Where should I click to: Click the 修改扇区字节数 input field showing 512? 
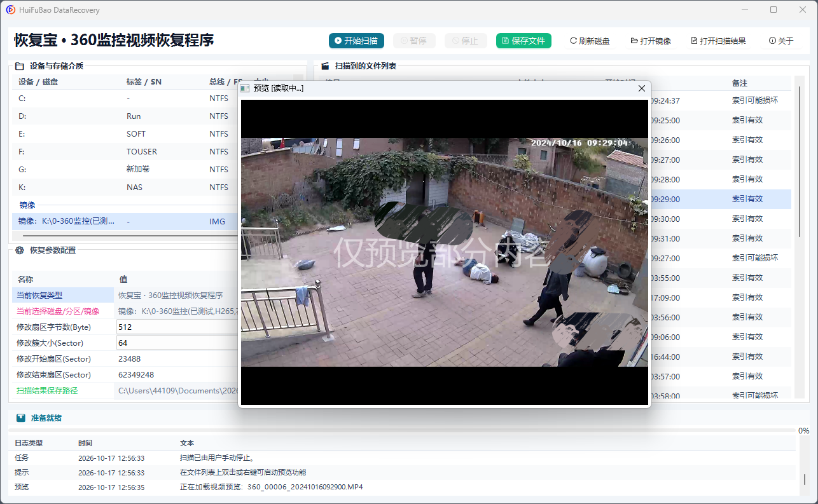177,327
